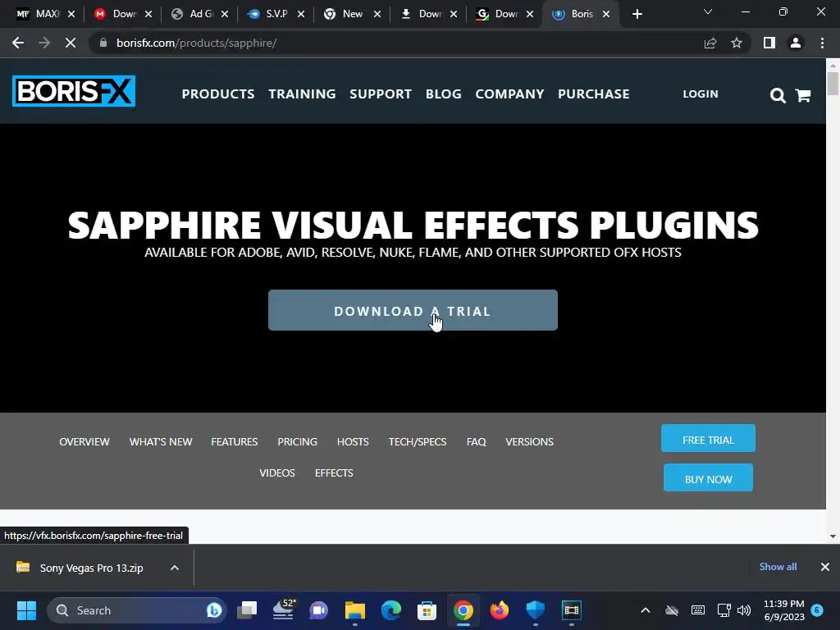Open the weather widget showing 52°
840x630 pixels.
(284, 610)
